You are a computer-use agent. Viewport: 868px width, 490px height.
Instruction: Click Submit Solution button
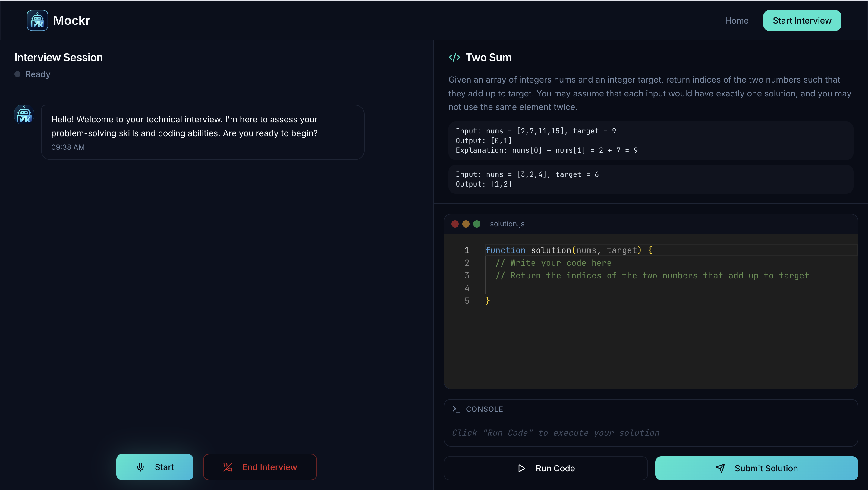click(x=756, y=468)
